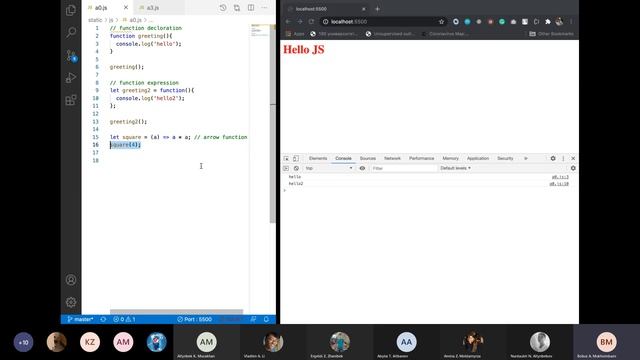Select the js folder breadcrumb
Screen dimensions: 640x360
coord(111,20)
